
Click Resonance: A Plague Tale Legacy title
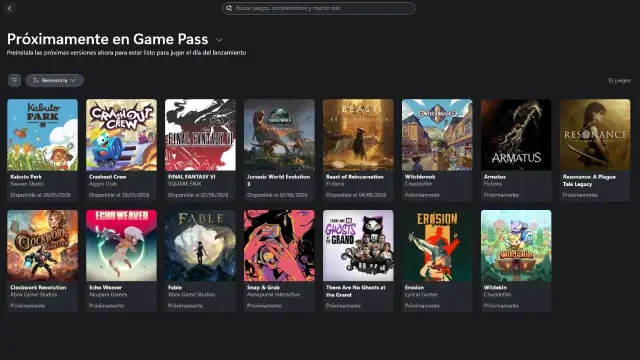pyautogui.click(x=589, y=180)
